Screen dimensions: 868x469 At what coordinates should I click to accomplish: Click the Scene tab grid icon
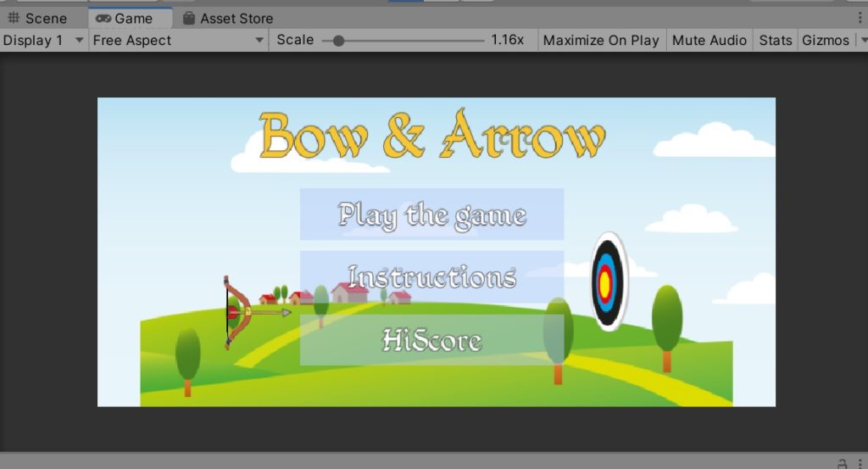click(x=14, y=19)
